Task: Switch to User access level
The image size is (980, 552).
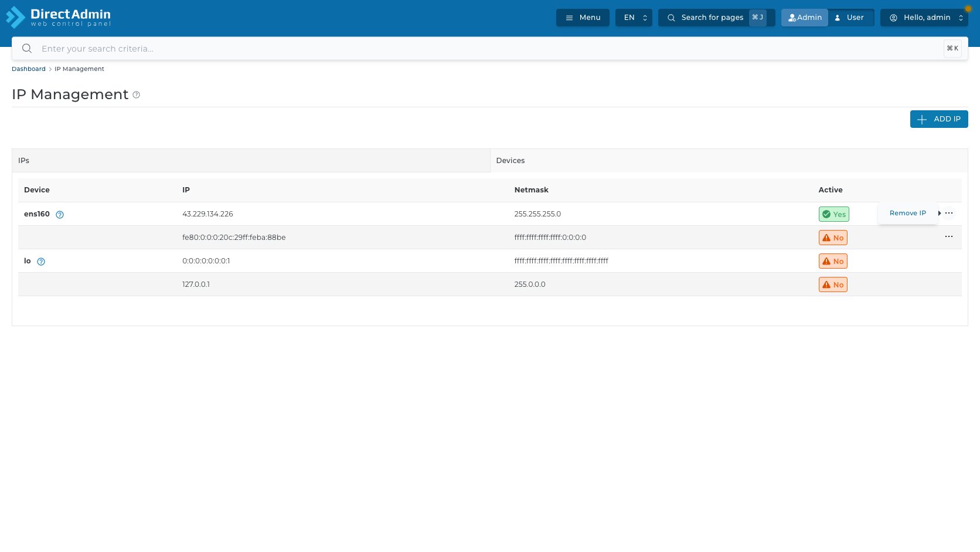Action: coord(850,18)
